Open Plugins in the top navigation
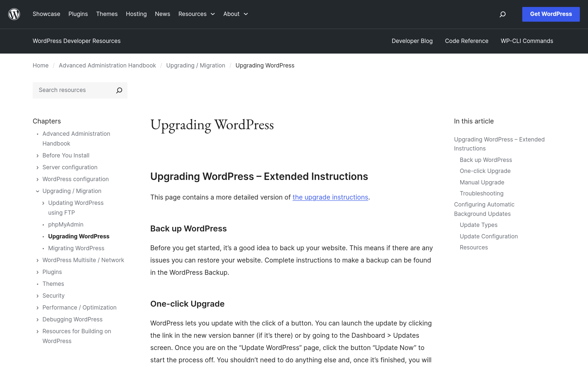588x368 pixels. (x=78, y=14)
